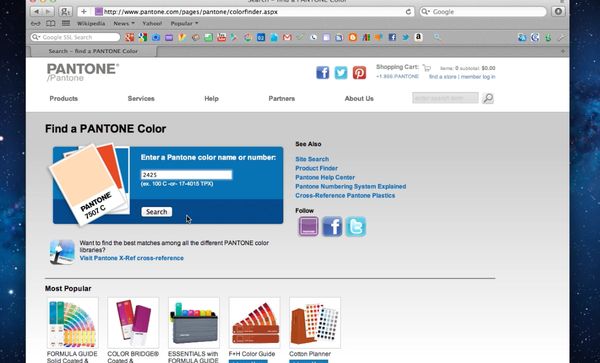Open the Google+ toolbar bookmark icon
The width and height of the screenshot is (600, 363).
tap(130, 37)
